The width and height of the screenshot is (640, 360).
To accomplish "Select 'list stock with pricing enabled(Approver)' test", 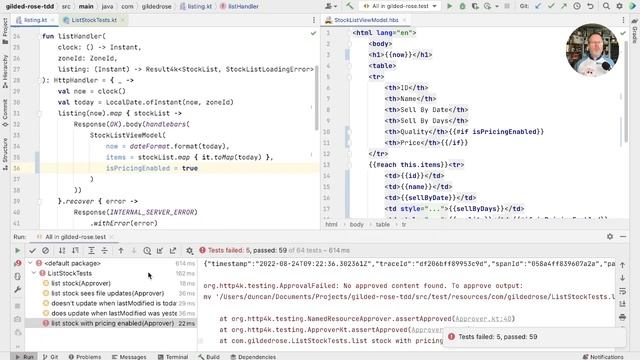I will click(x=110, y=323).
